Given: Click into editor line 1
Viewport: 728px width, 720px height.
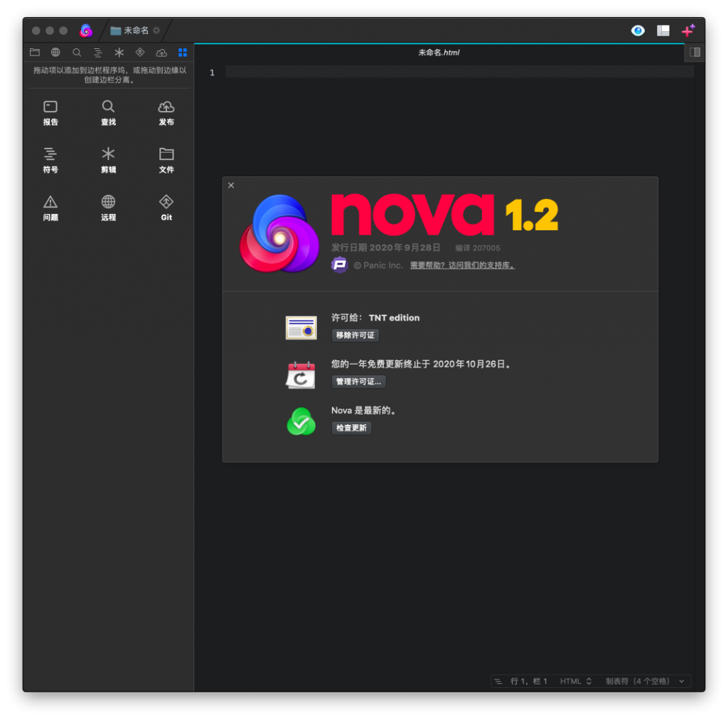Looking at the screenshot, I should [460, 72].
